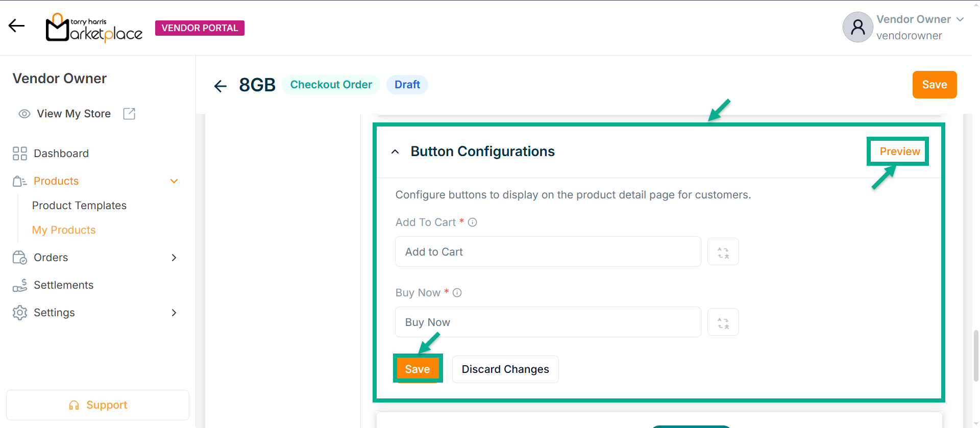The height and width of the screenshot is (428, 980).
Task: Open the Vendor Owner account dropdown
Action: 960,19
